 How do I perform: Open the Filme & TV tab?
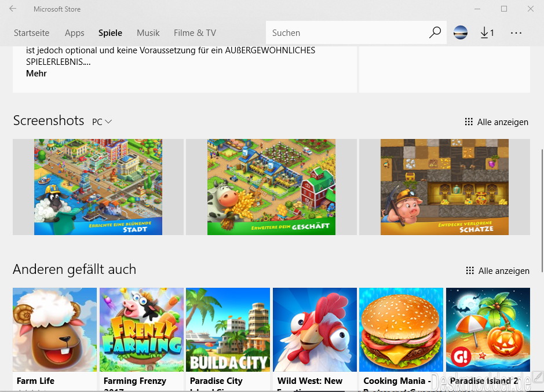click(195, 33)
